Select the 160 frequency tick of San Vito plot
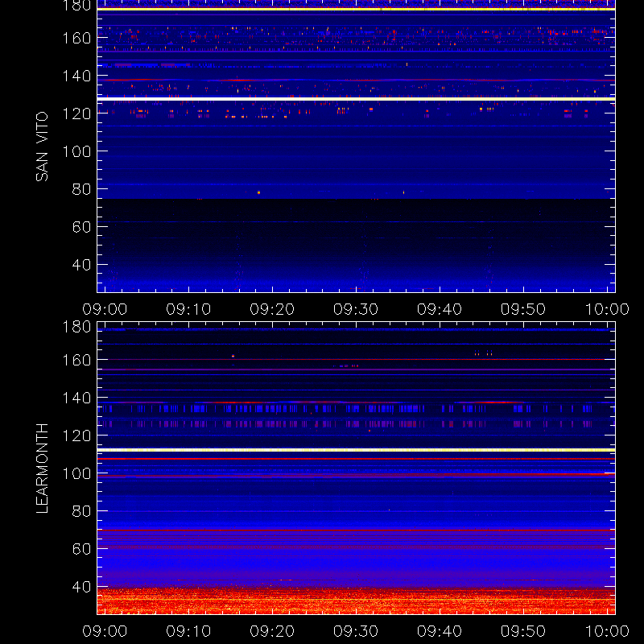 point(76,38)
